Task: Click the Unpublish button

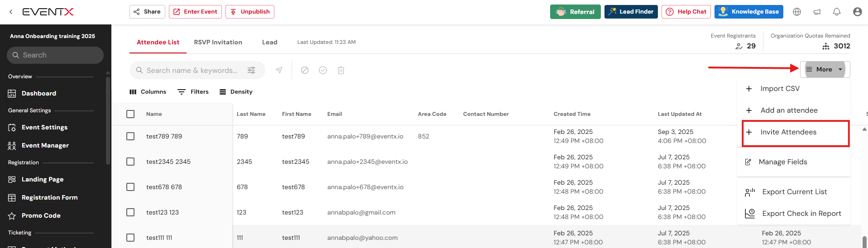Action: tap(250, 12)
